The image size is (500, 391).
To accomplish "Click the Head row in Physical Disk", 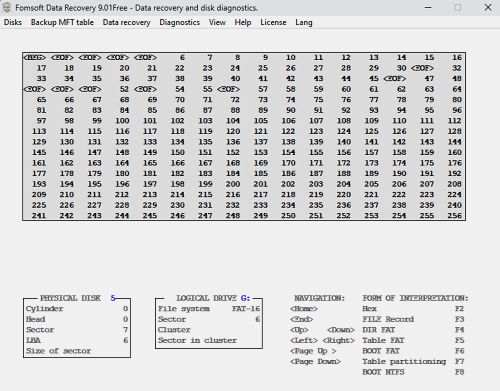I will (x=77, y=319).
